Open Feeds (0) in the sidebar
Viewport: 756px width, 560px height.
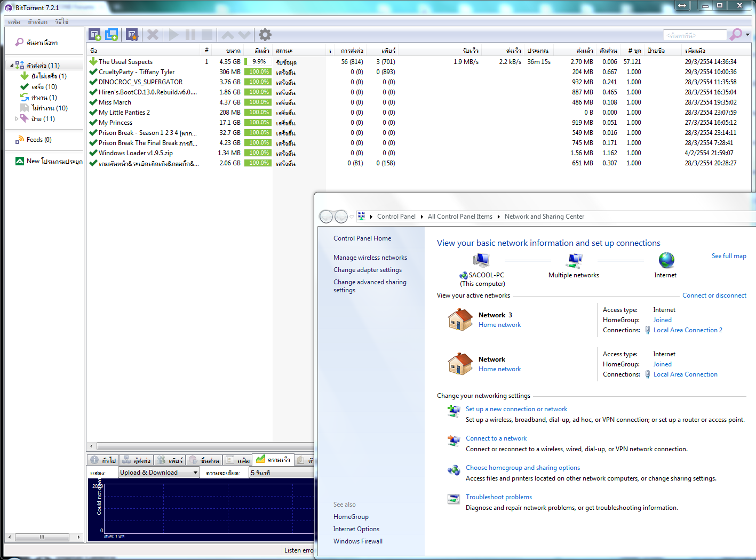coord(34,140)
